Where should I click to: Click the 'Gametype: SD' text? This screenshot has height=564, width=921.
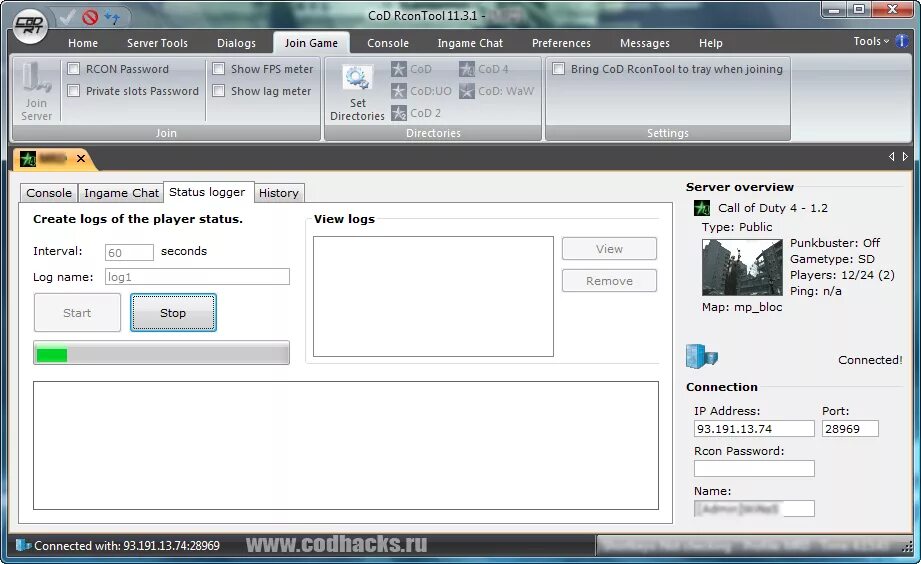(x=832, y=259)
